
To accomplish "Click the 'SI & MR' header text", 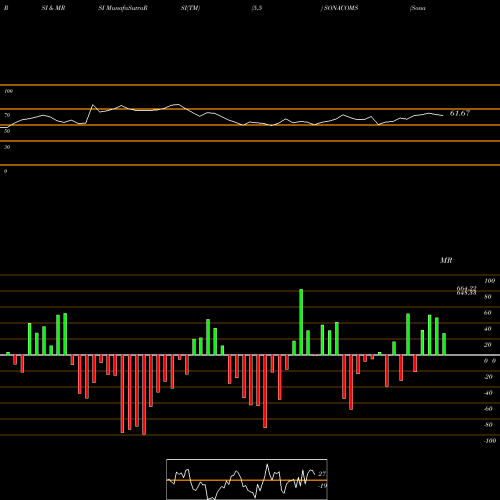I will click(x=53, y=8).
